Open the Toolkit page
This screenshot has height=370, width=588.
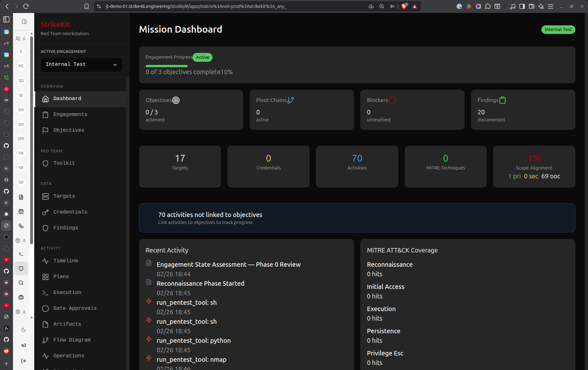pos(80,163)
